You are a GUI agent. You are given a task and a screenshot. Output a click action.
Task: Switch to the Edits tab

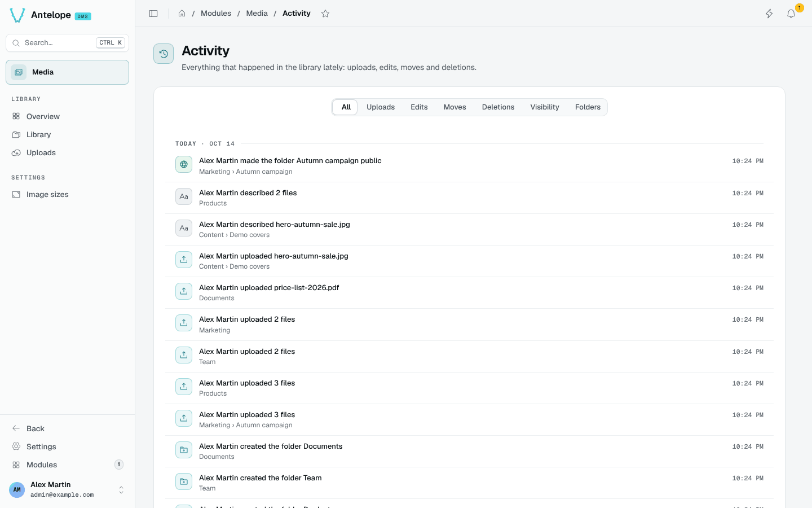[x=419, y=107]
